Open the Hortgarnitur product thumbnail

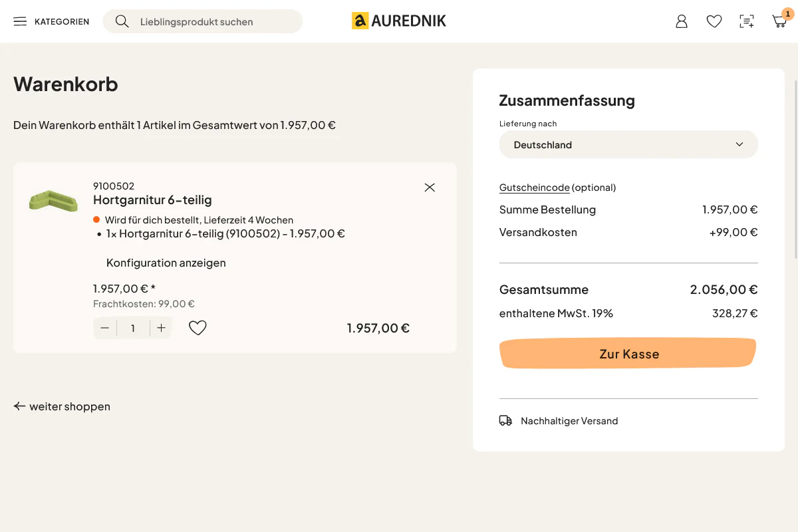pyautogui.click(x=53, y=199)
